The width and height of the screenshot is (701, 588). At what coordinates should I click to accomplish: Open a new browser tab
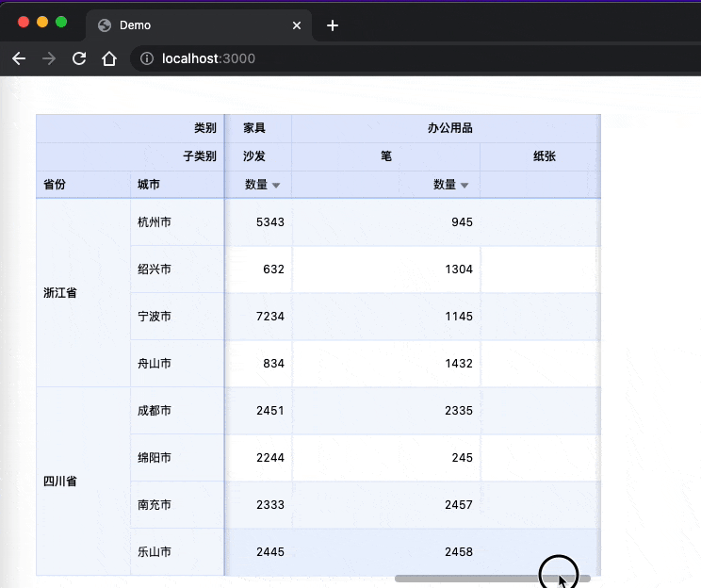click(333, 25)
